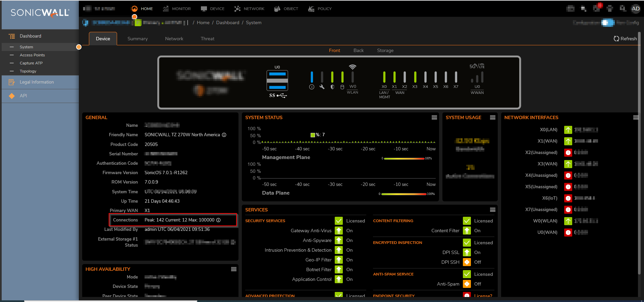Viewport: 644px width, 302px height.
Task: Click the Management Plane usage gauge bar
Action: (x=404, y=158)
